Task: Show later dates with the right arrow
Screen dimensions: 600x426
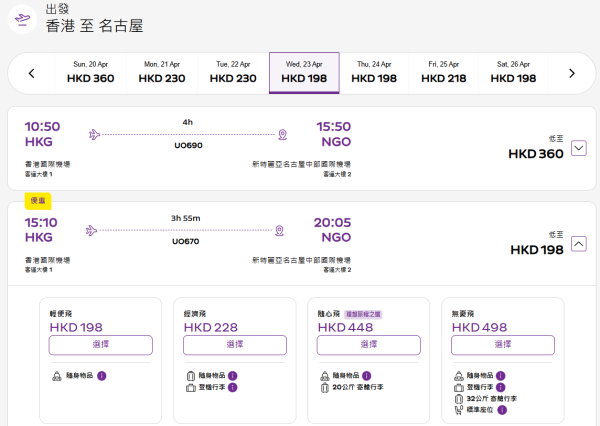Action: pos(572,73)
